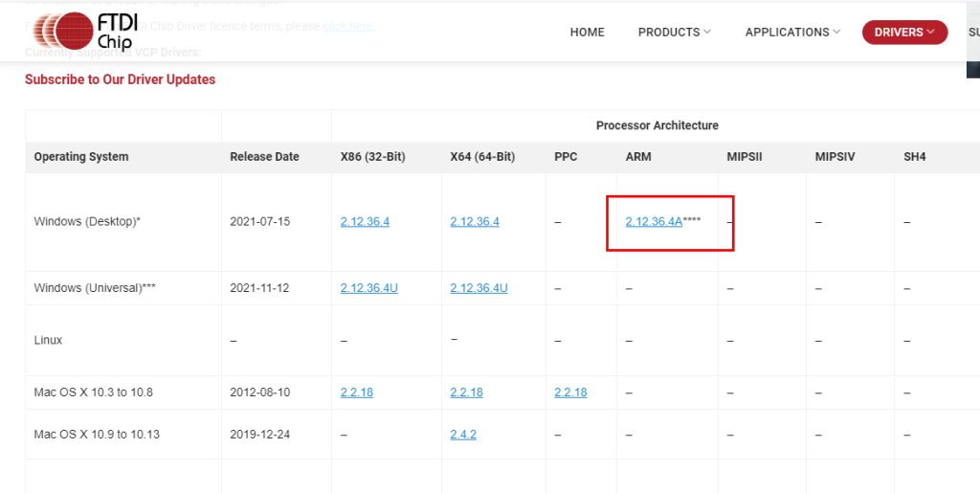Select Windows Universal X86 driver 2.12.36.4U
The height and width of the screenshot is (493, 980).
tap(368, 288)
